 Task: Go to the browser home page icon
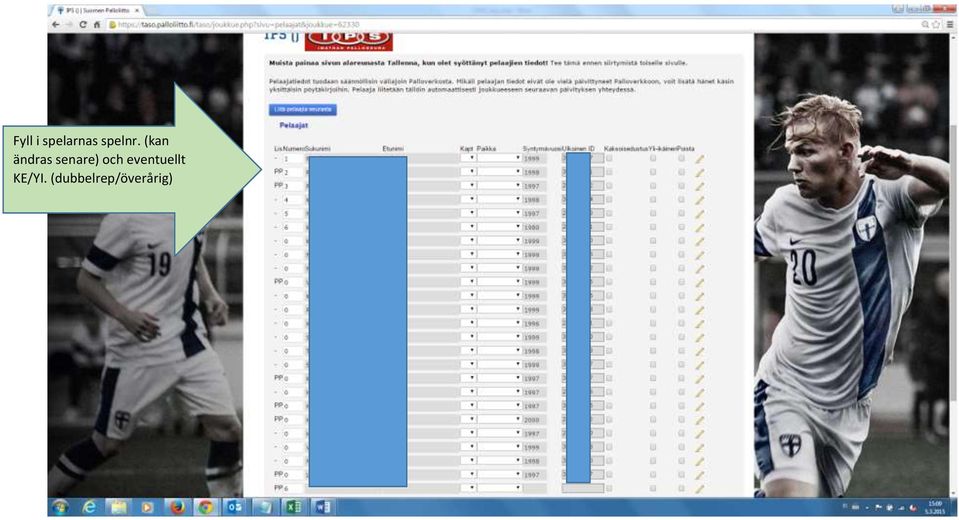[x=97, y=24]
